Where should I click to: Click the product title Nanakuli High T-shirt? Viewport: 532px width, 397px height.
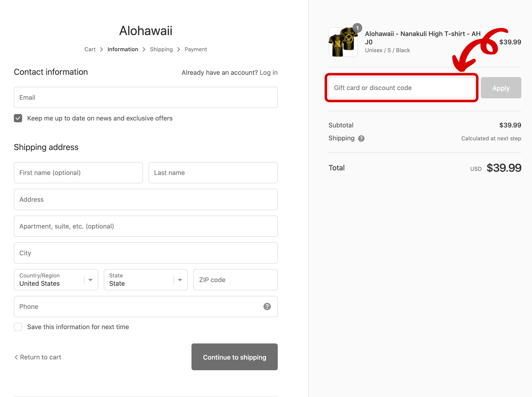point(422,38)
